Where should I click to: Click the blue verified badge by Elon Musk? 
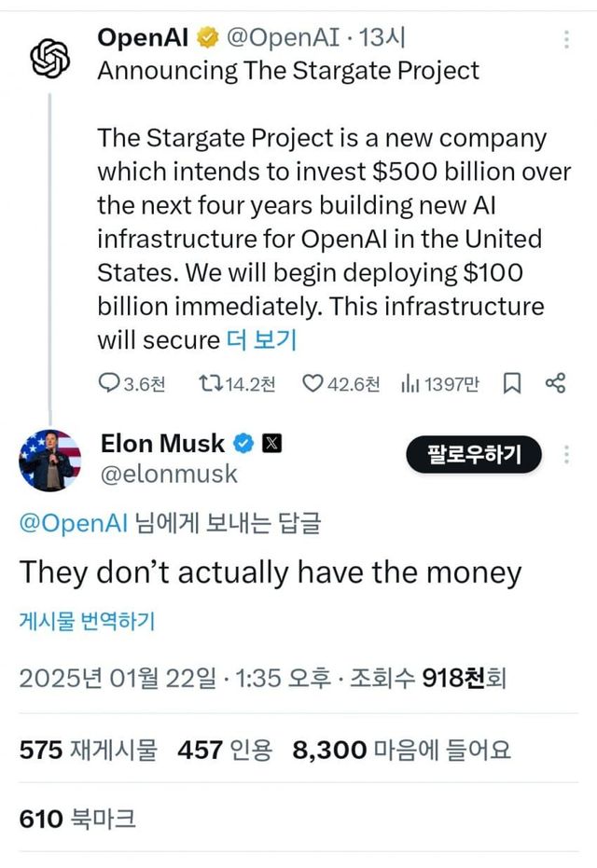coord(243,443)
